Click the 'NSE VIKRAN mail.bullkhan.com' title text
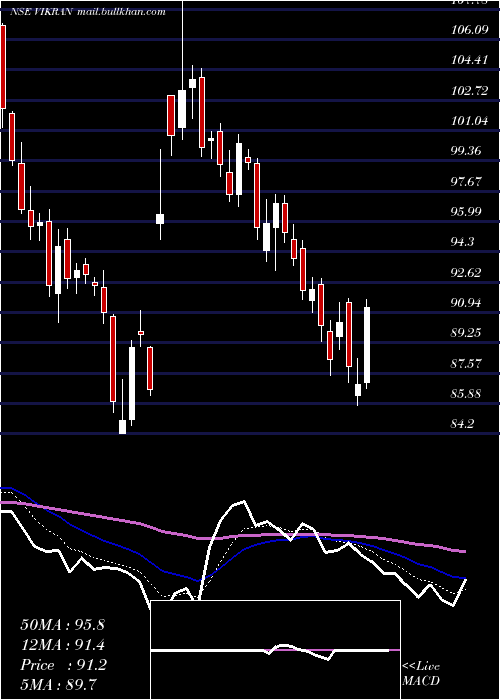 click(88, 12)
